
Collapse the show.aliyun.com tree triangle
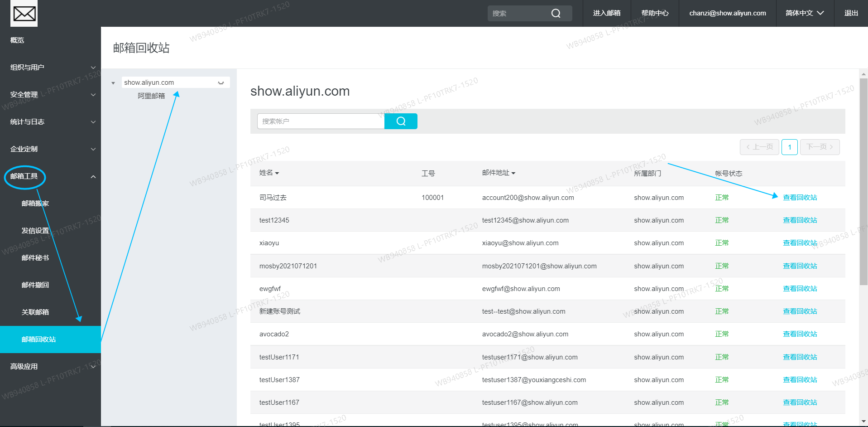113,83
